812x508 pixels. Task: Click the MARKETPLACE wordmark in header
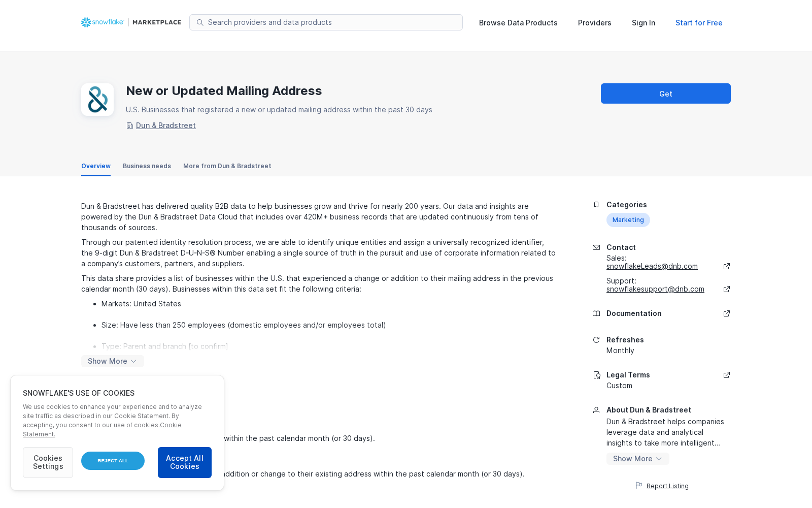[157, 22]
